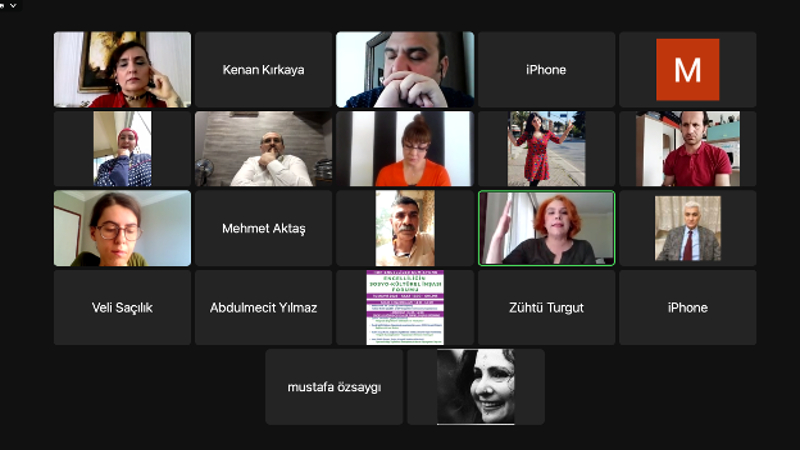Click the mustached man in beige shirt tile
The width and height of the screenshot is (800, 450).
pos(405,228)
